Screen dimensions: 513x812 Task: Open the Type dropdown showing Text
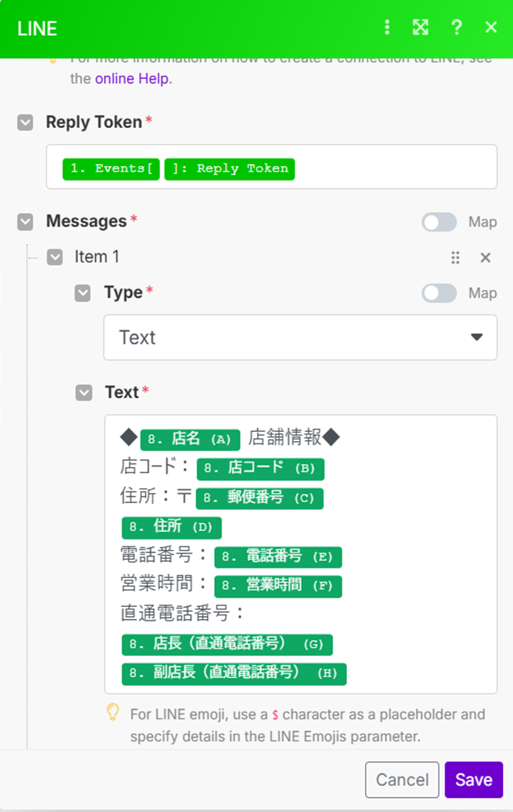300,338
